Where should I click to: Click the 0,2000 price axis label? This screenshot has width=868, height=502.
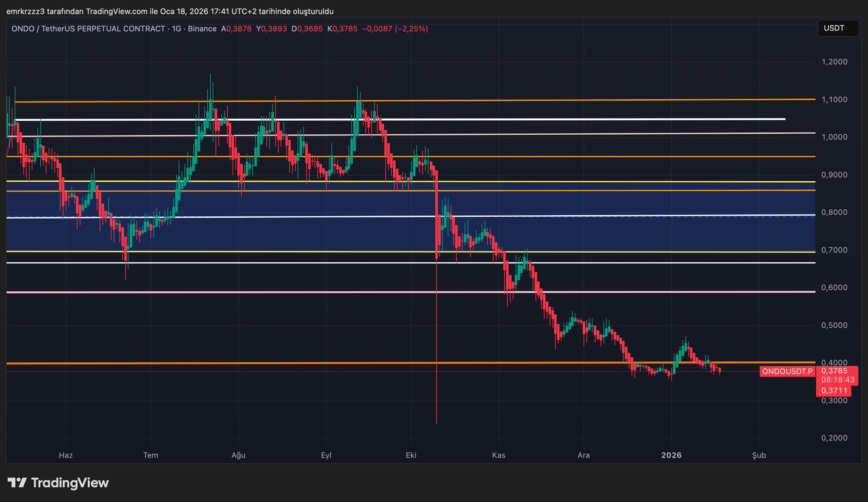point(834,438)
